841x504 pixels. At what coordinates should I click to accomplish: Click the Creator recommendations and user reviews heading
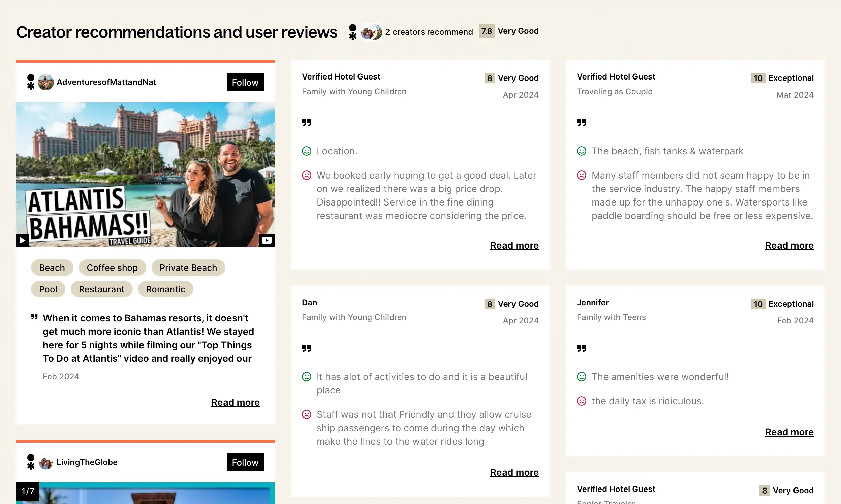tap(177, 32)
